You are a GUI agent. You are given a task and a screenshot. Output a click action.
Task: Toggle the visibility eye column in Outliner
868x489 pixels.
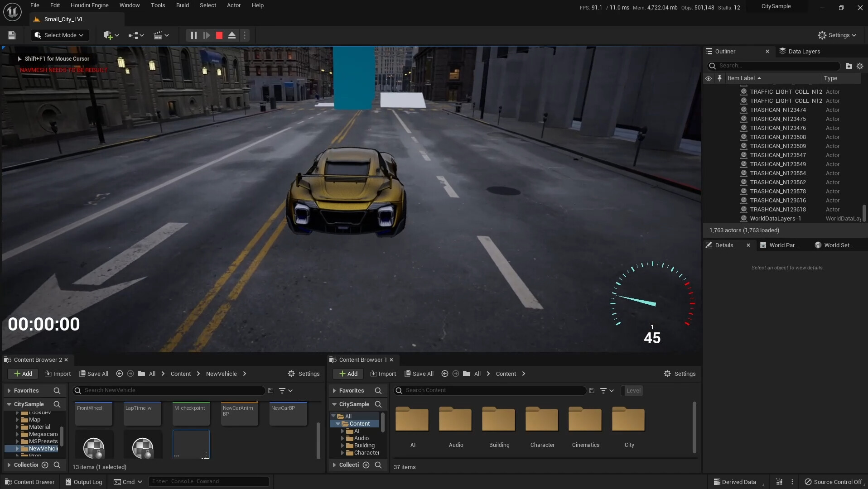pyautogui.click(x=709, y=78)
